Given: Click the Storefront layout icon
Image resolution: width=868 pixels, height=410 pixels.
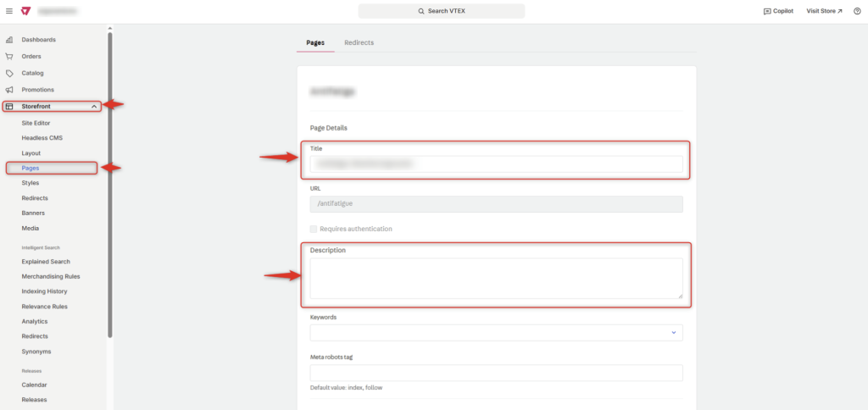Looking at the screenshot, I should 9,106.
